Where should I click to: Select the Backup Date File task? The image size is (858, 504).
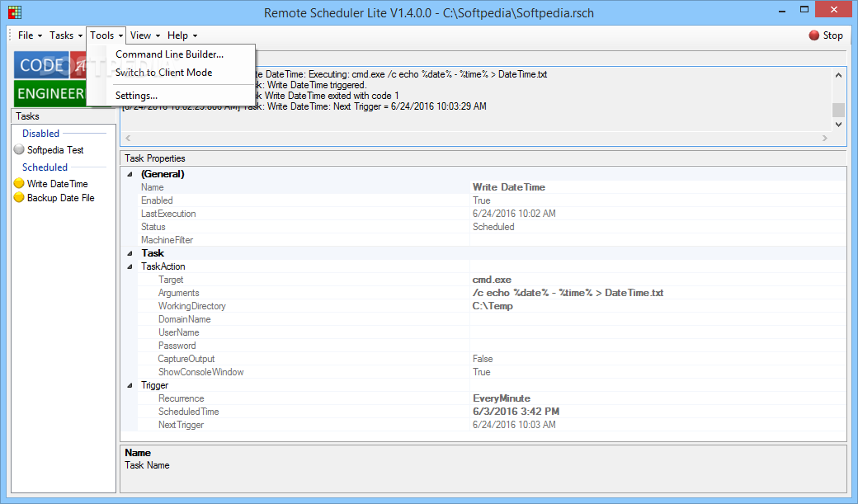pos(61,198)
